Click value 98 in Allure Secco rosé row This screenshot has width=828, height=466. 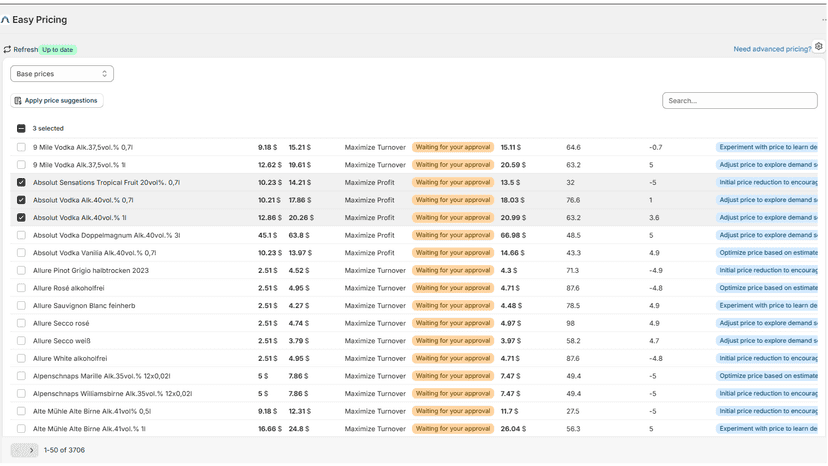(570, 323)
